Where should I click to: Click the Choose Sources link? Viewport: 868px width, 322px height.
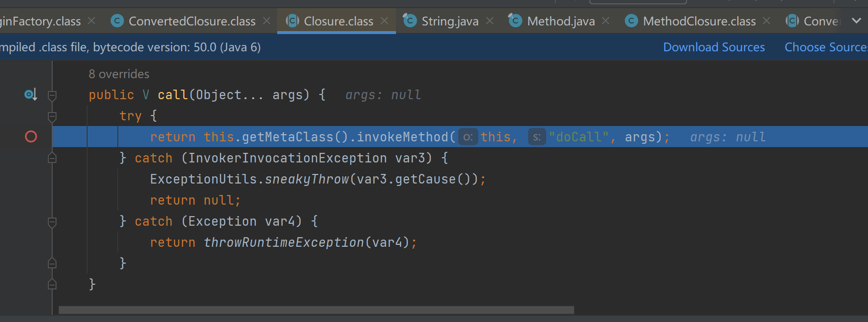825,47
